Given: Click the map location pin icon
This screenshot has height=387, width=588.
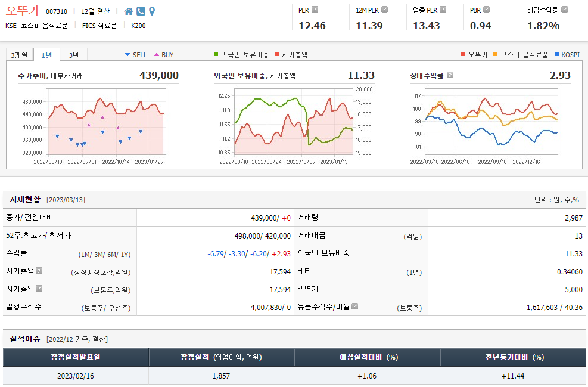Looking at the screenshot, I should [152, 11].
